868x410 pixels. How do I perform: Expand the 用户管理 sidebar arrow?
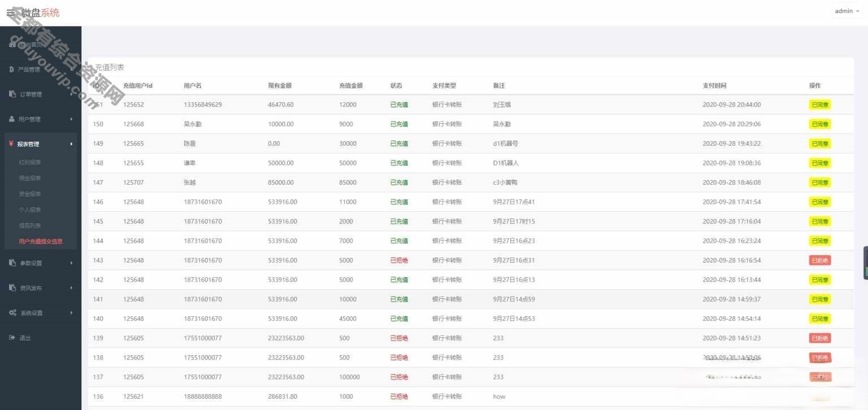pyautogui.click(x=72, y=119)
